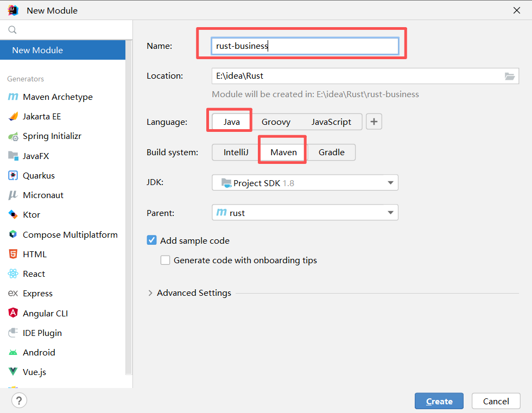Open the help question mark icon
This screenshot has width=532, height=413.
(19, 401)
